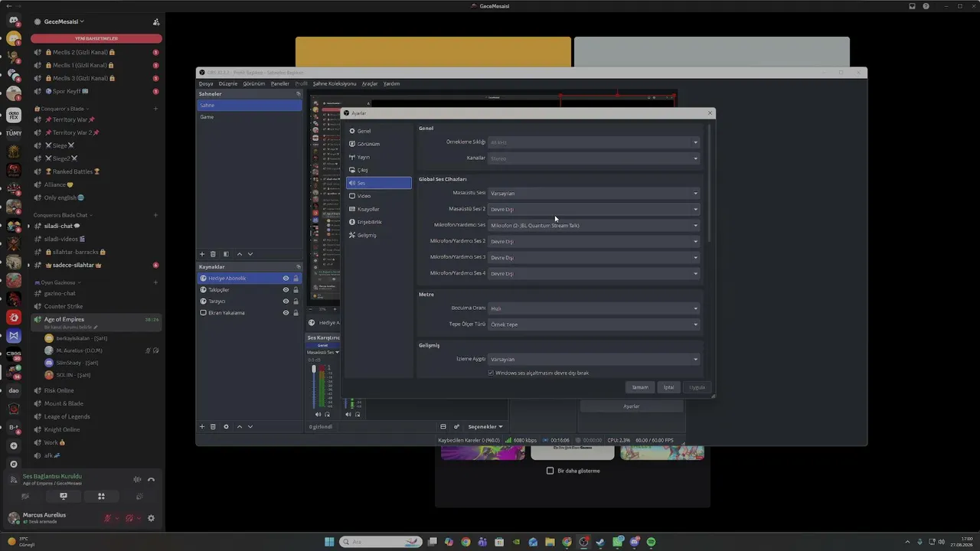This screenshot has width=980, height=551.
Task: Move source up arrow in Kaynaklar
Action: 240,426
